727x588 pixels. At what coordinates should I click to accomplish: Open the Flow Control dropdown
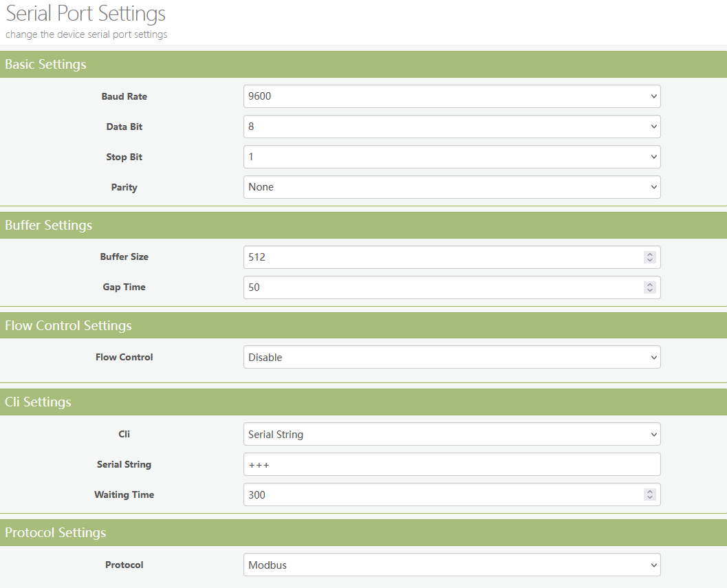451,358
